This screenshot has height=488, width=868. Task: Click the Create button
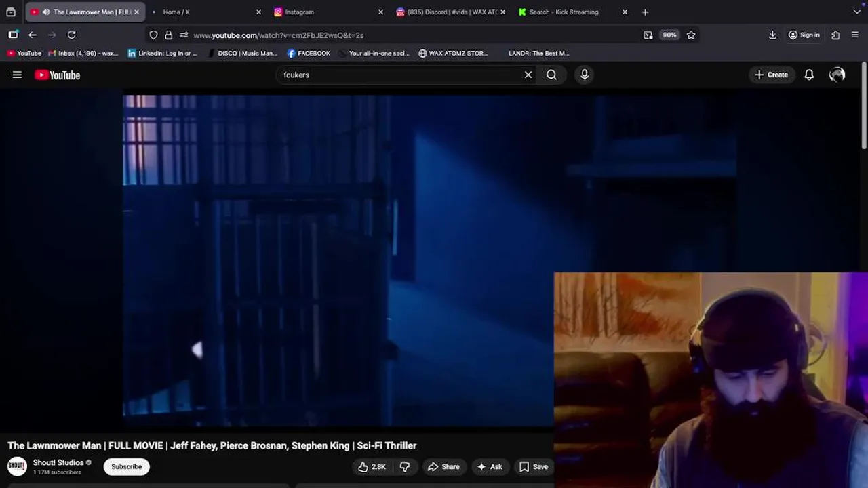point(771,75)
